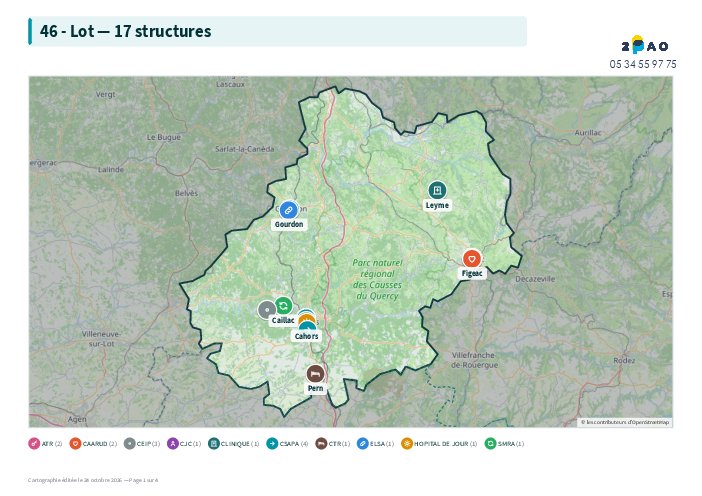Click the green SMRA legend icon
Image resolution: width=702 pixels, height=496 pixels.
(x=490, y=444)
